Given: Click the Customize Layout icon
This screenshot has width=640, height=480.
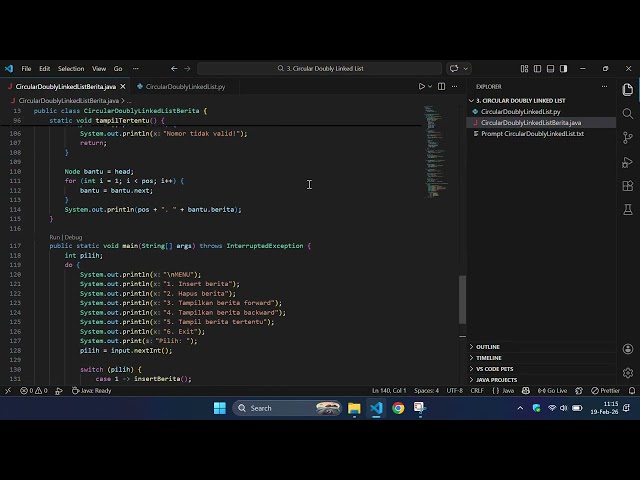Looking at the screenshot, I should (x=524, y=69).
